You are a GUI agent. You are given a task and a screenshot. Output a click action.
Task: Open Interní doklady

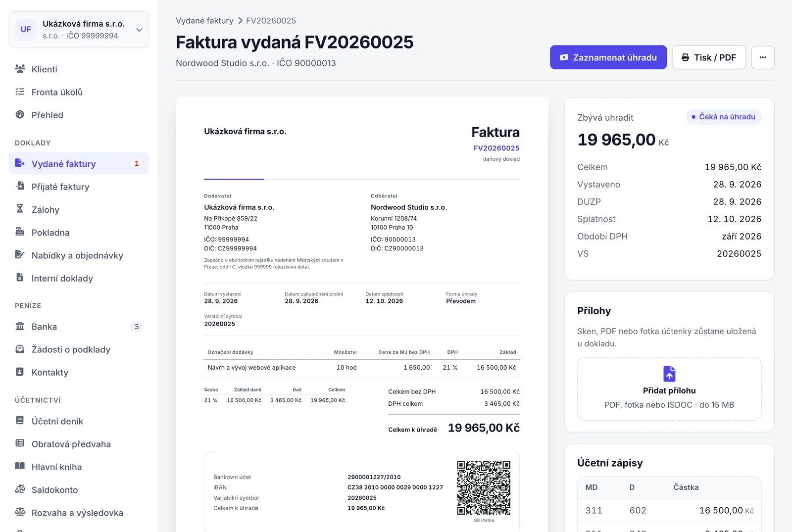79,278
